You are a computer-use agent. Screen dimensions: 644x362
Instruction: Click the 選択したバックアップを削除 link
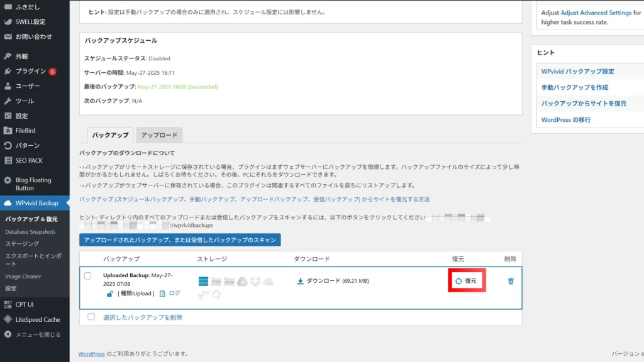tap(143, 317)
